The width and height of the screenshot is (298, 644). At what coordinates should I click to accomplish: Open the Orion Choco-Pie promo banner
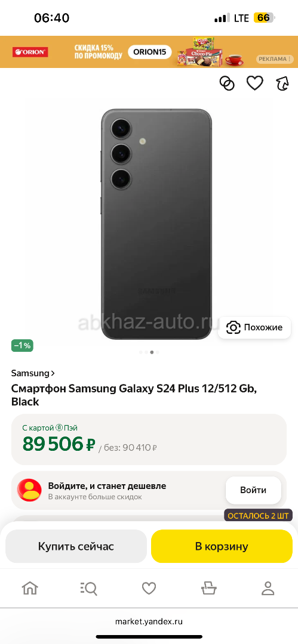(x=149, y=52)
